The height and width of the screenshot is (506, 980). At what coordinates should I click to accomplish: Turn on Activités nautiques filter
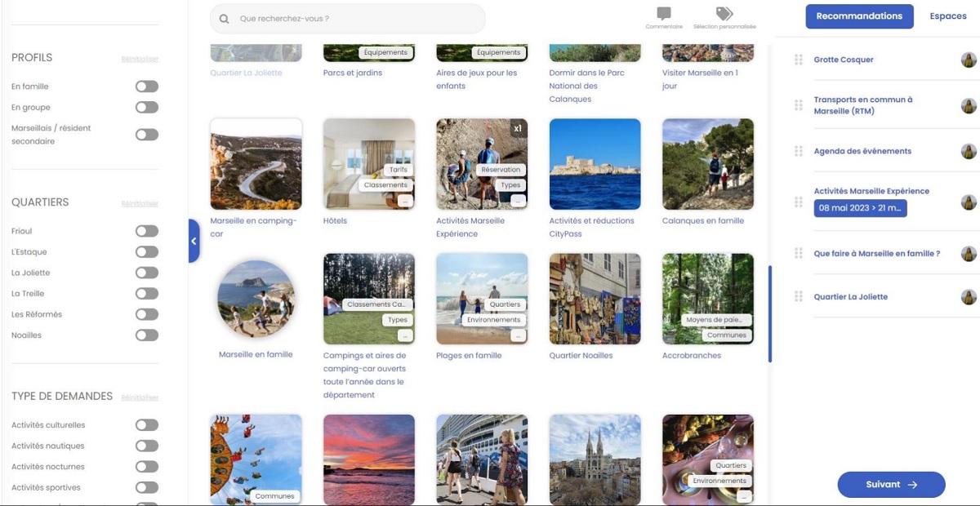click(x=147, y=446)
